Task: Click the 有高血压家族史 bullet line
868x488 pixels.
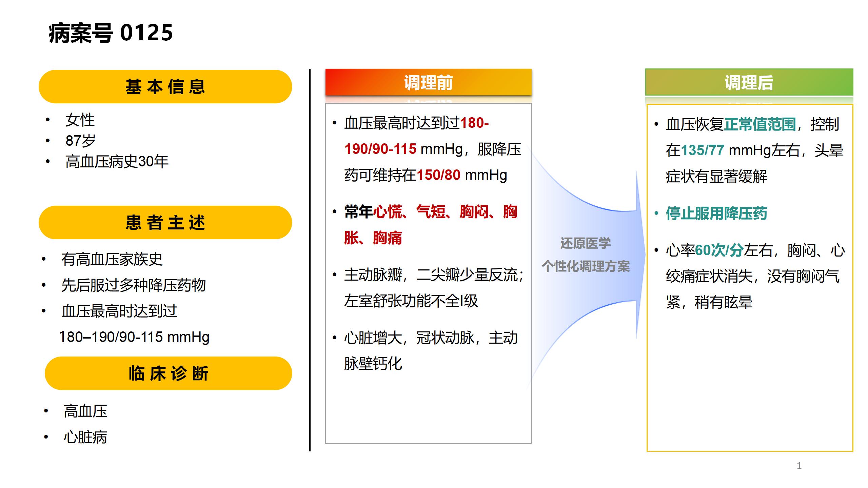Action: pos(112,259)
